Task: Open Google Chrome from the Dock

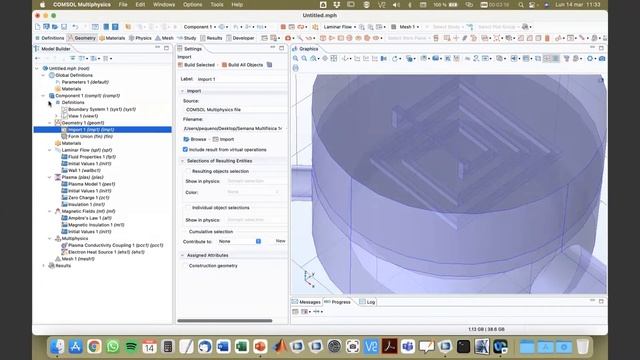Action: 94,347
